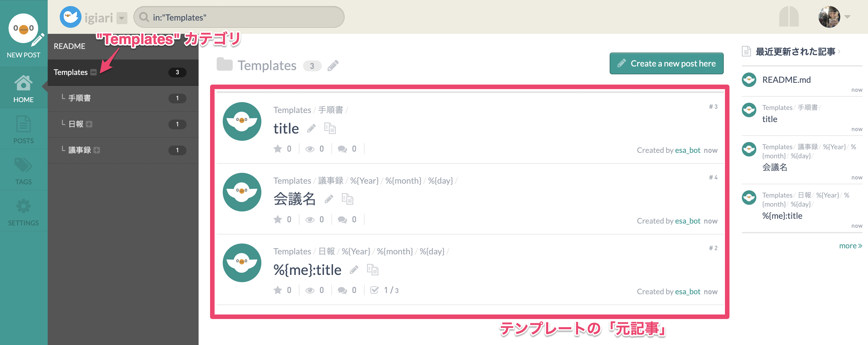Expand the 議事録 category tree
868x345 pixels.
coord(97,150)
